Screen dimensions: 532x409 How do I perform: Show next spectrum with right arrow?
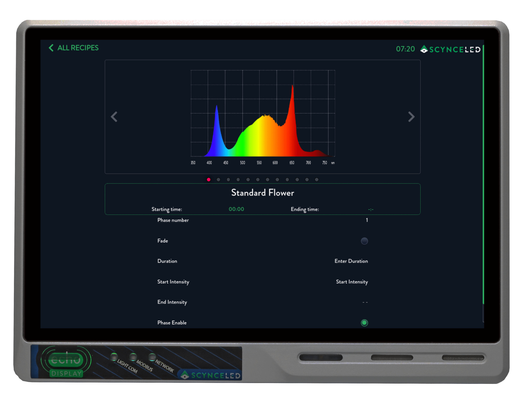point(411,117)
